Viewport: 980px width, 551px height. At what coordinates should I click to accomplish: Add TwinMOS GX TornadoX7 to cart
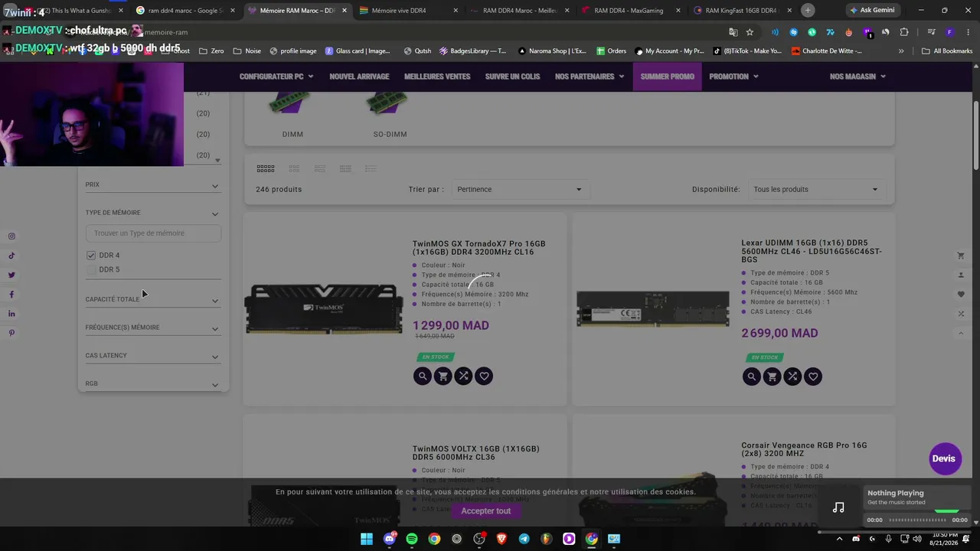(x=443, y=376)
